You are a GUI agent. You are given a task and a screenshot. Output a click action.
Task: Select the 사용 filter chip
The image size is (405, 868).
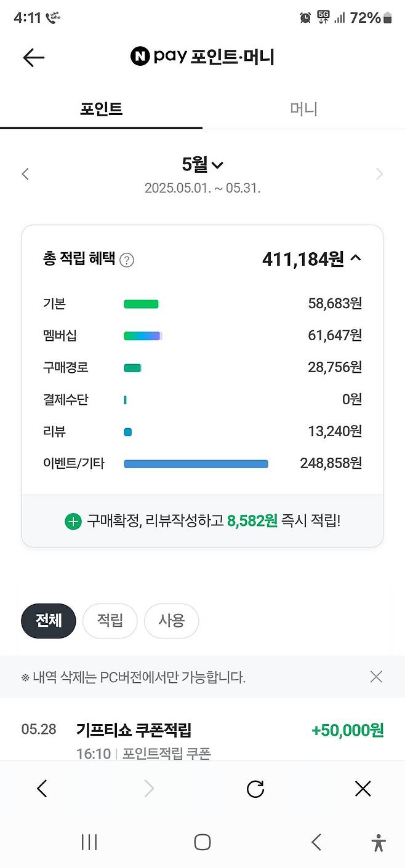tap(171, 621)
